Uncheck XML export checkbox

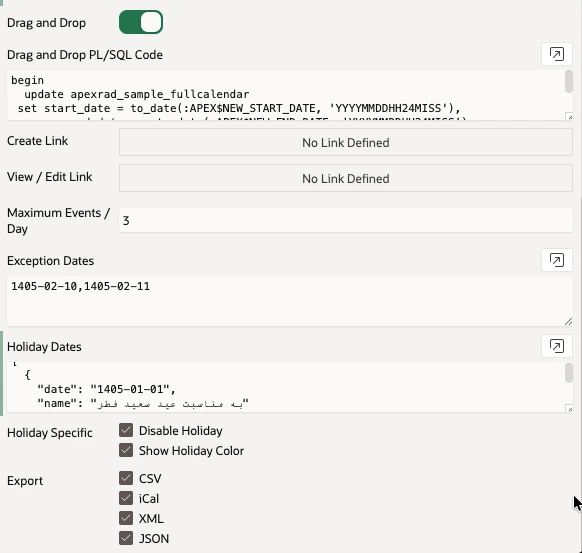[126, 518]
